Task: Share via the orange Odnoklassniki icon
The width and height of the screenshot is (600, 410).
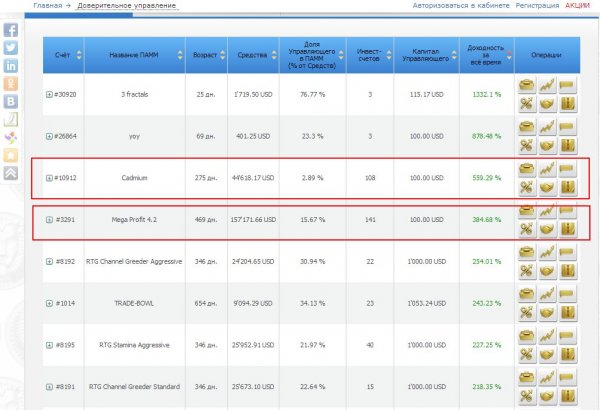Action: [11, 83]
